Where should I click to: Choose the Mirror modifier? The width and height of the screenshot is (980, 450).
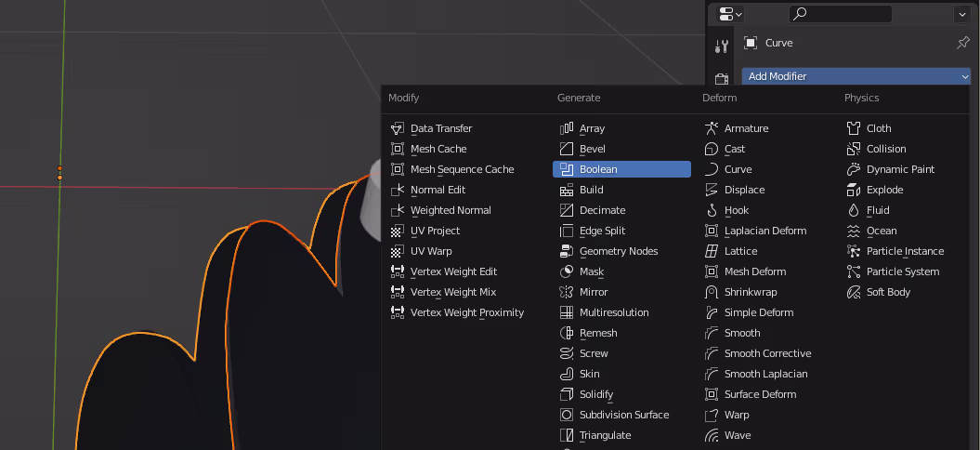594,292
